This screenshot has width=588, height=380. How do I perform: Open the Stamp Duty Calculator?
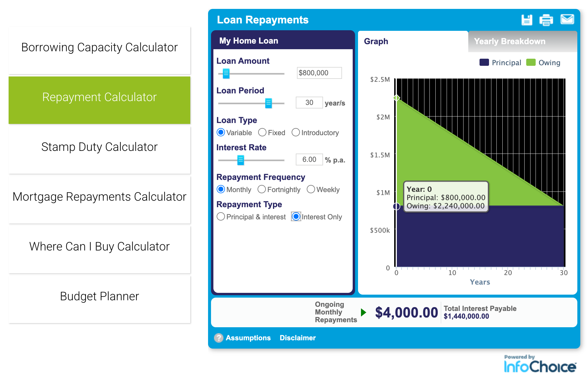pyautogui.click(x=99, y=147)
